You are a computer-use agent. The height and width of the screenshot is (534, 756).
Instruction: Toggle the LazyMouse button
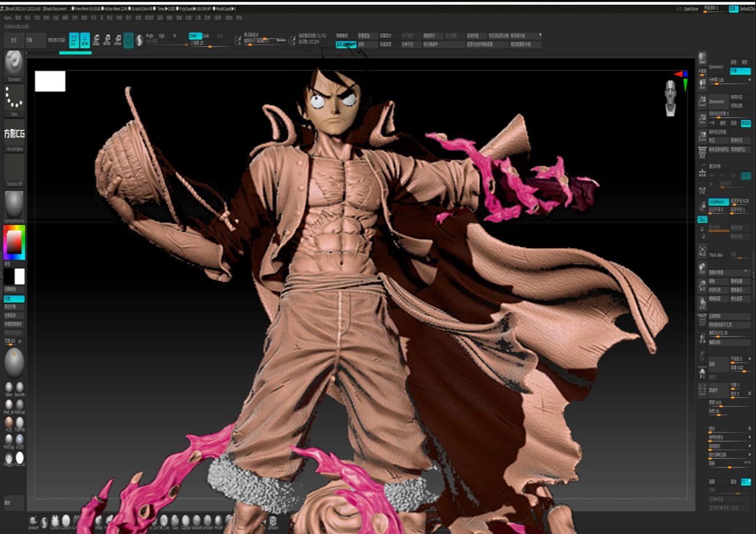[x=718, y=201]
